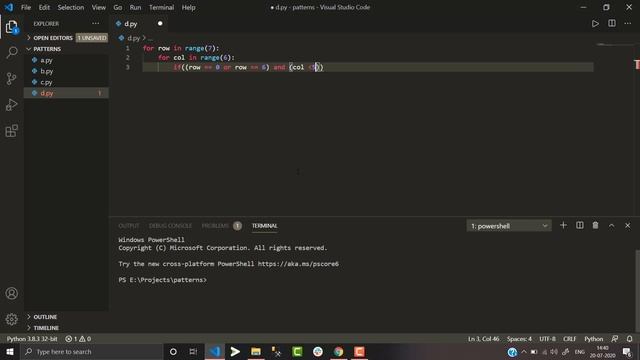Open the Search view in activity bar

(11, 52)
